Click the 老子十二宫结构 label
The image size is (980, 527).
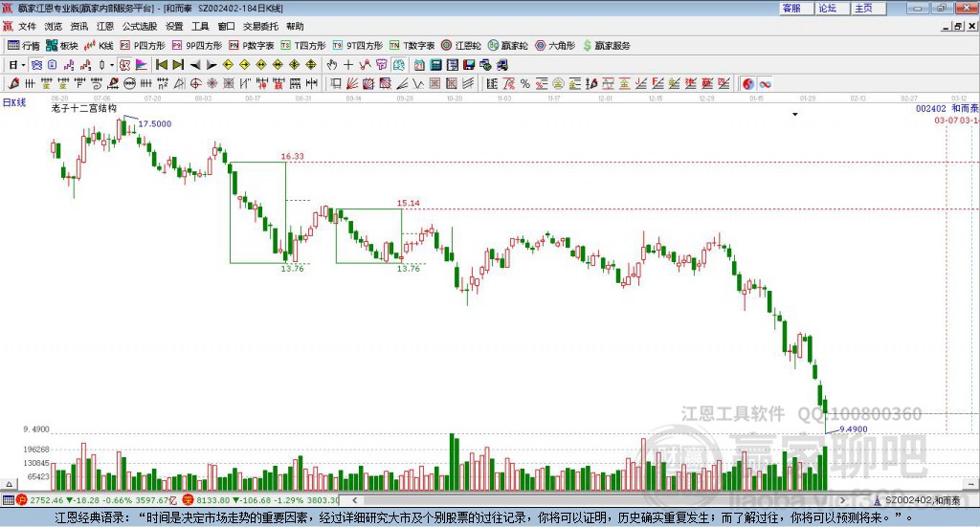(x=84, y=109)
